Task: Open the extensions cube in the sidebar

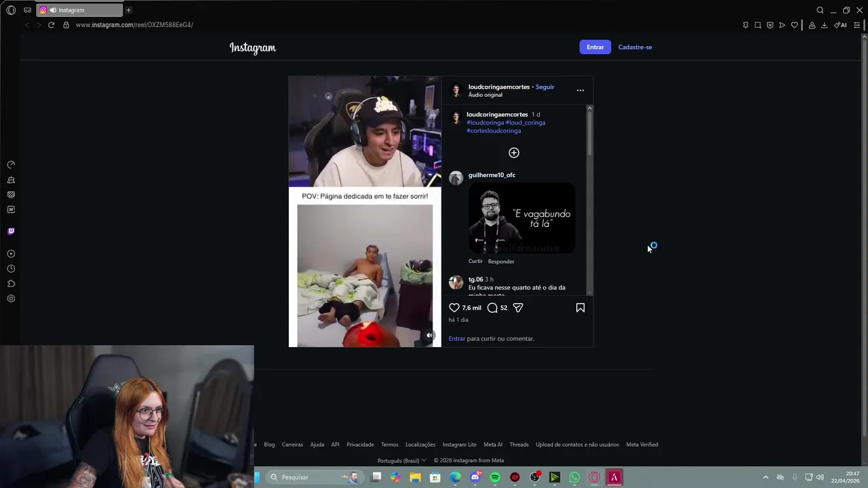Action: pos(11,284)
